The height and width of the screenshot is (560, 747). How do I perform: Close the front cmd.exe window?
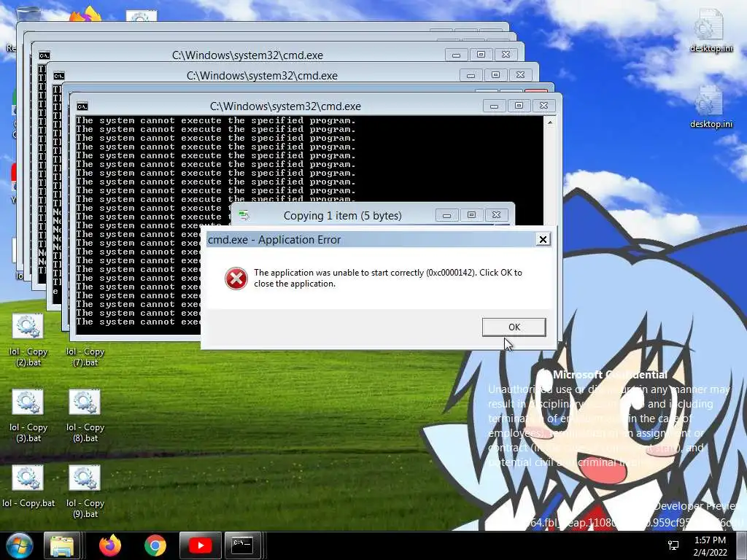[x=543, y=106]
